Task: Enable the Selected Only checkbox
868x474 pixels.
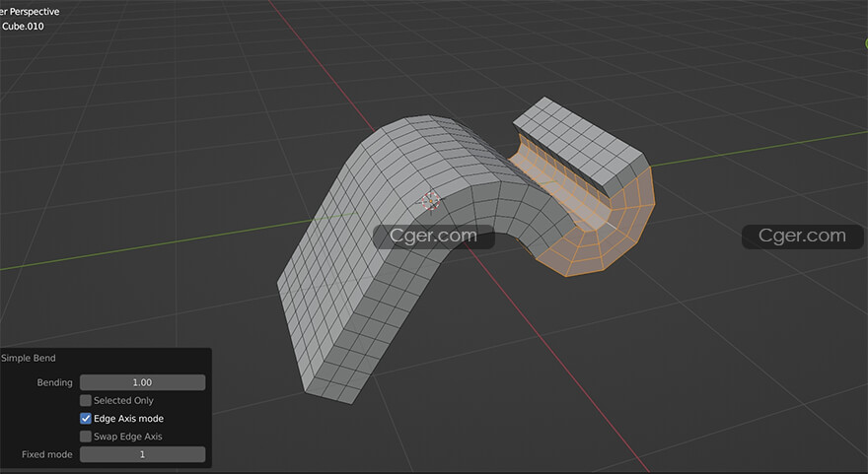Action: pos(86,401)
